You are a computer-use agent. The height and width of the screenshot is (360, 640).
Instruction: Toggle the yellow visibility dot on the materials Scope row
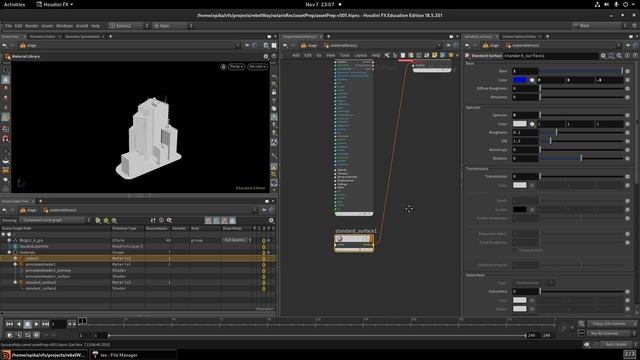pos(264,253)
